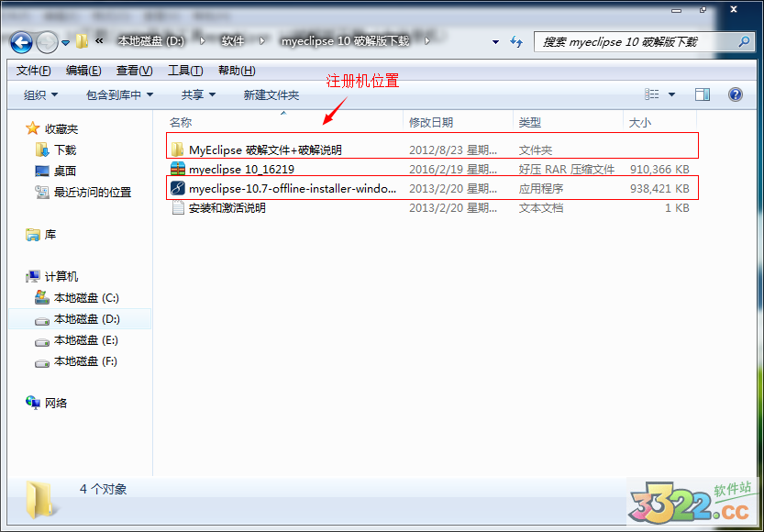Image resolution: width=764 pixels, height=532 pixels.
Task: Select 计算机 in the navigation pane
Action: [x=52, y=277]
